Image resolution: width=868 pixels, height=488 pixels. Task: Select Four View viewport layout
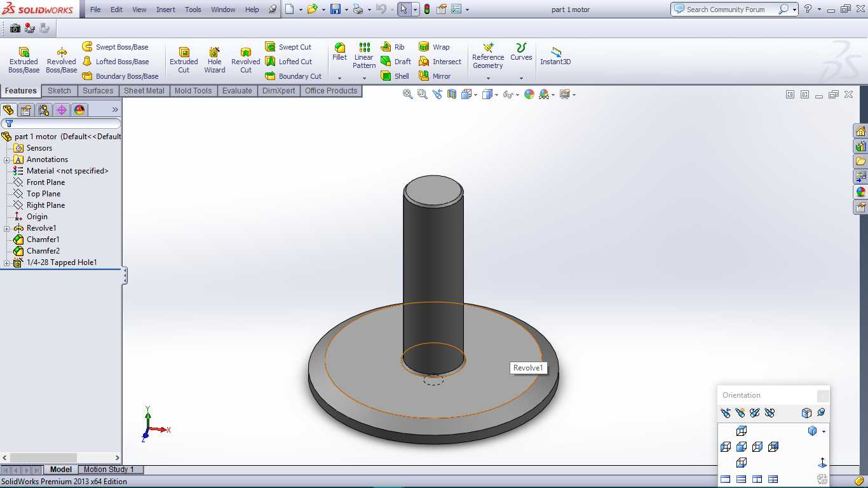tap(773, 479)
